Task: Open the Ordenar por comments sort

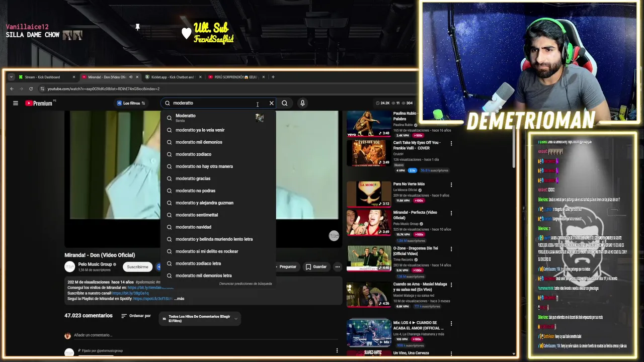Action: [136, 316]
